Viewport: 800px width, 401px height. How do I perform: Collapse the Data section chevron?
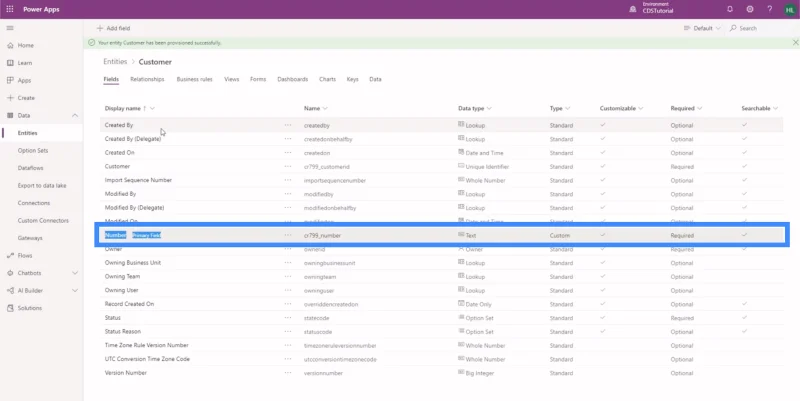click(x=75, y=115)
